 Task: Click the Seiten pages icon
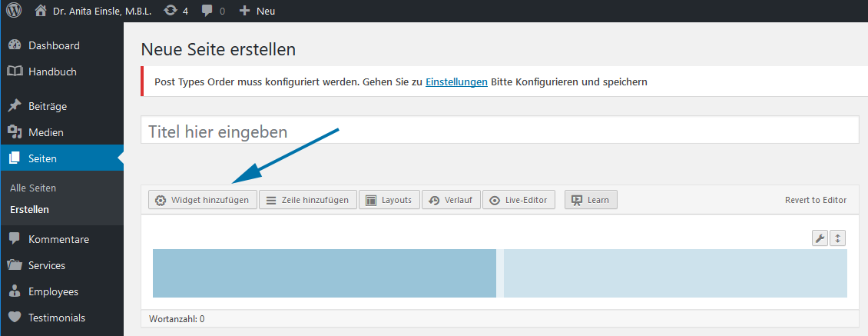tap(15, 158)
